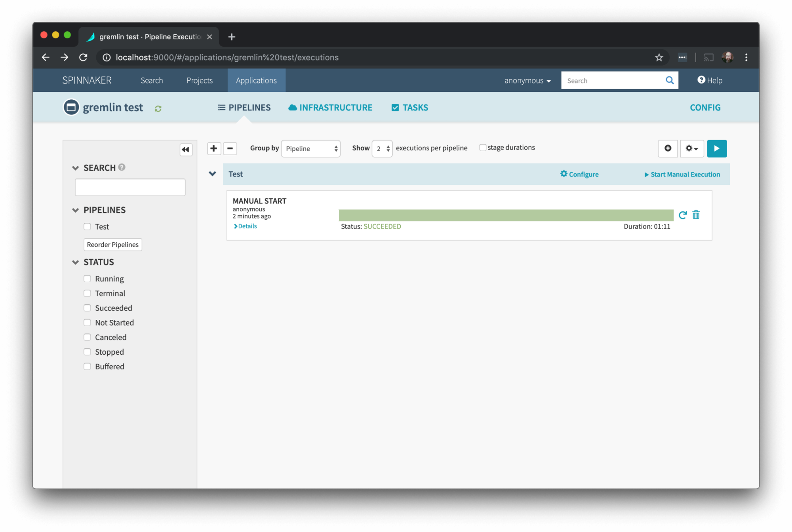Click the Details expander for execution
Viewport: 792px width, 532px height.
(245, 226)
